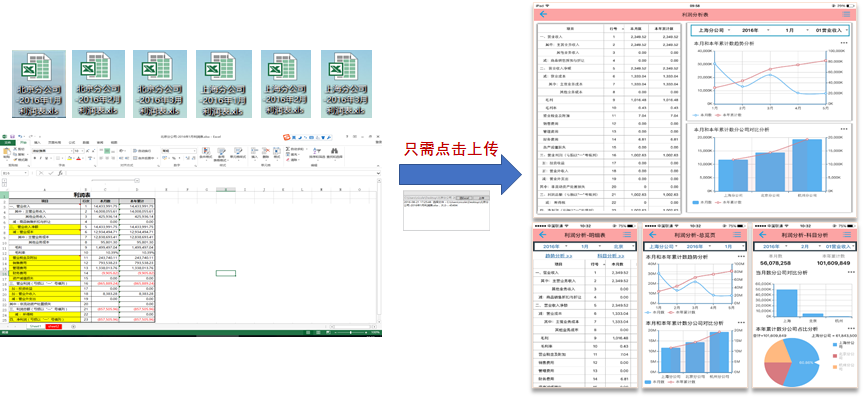This screenshot has height=398, width=864.
Task: Click the fx insert function icon in Excel
Action: [x=61, y=173]
